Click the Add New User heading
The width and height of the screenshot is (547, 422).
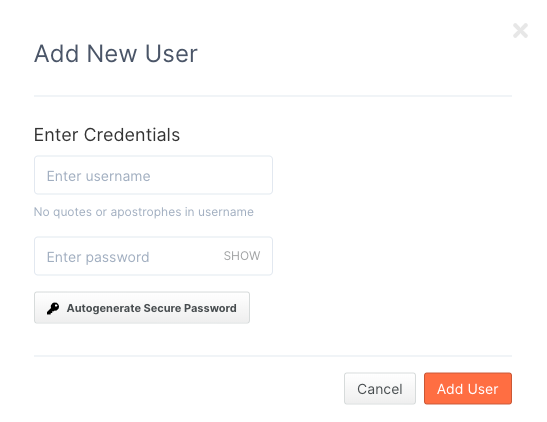pos(116,54)
